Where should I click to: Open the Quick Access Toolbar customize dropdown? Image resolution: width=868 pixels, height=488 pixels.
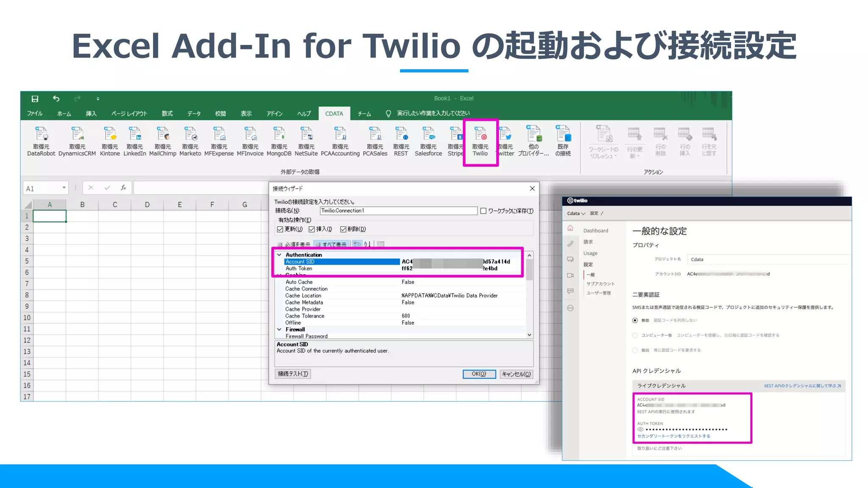click(x=98, y=99)
